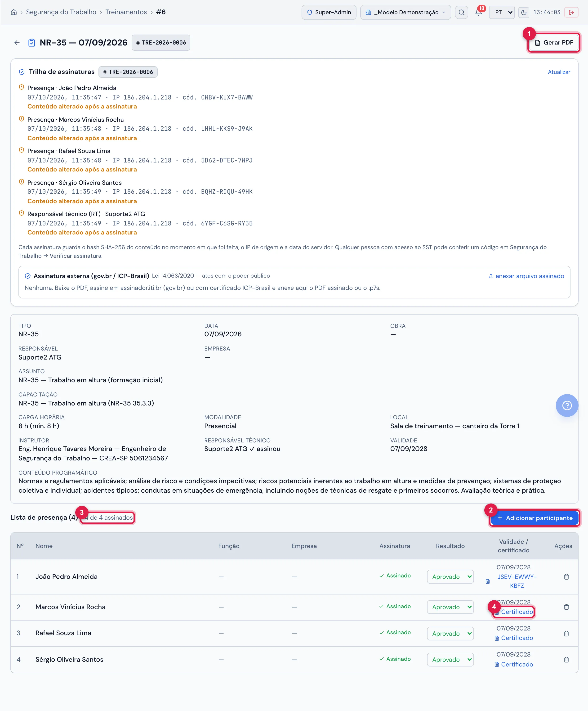Open the PT language dropdown
The image size is (588, 711).
point(502,13)
